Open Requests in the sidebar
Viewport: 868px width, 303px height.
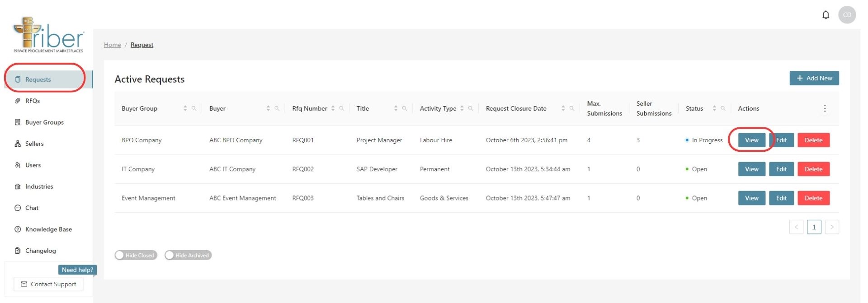pyautogui.click(x=48, y=79)
